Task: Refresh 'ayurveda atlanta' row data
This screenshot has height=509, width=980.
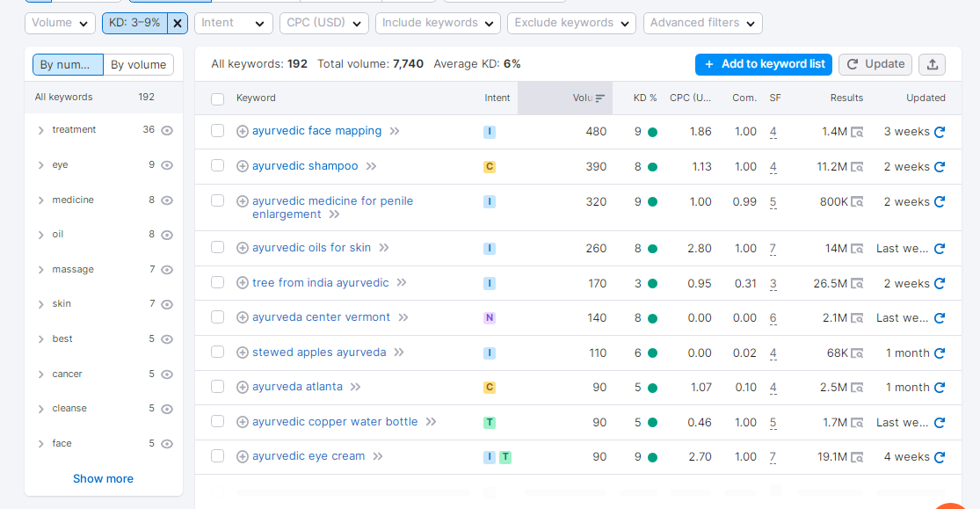Action: (x=940, y=388)
